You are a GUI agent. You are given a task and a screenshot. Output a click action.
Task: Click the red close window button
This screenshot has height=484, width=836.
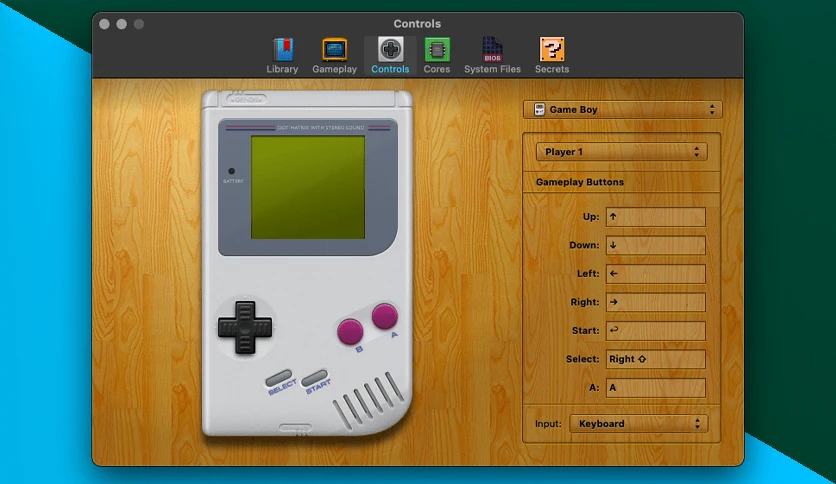[x=104, y=24]
